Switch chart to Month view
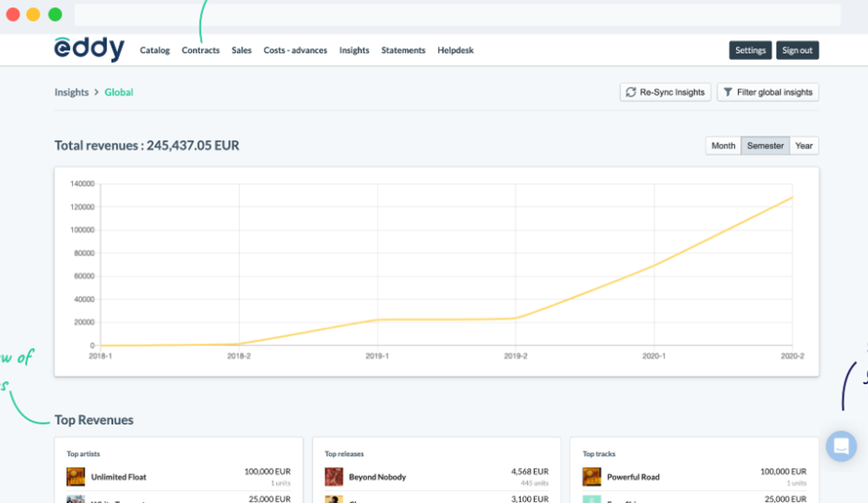 click(x=723, y=146)
